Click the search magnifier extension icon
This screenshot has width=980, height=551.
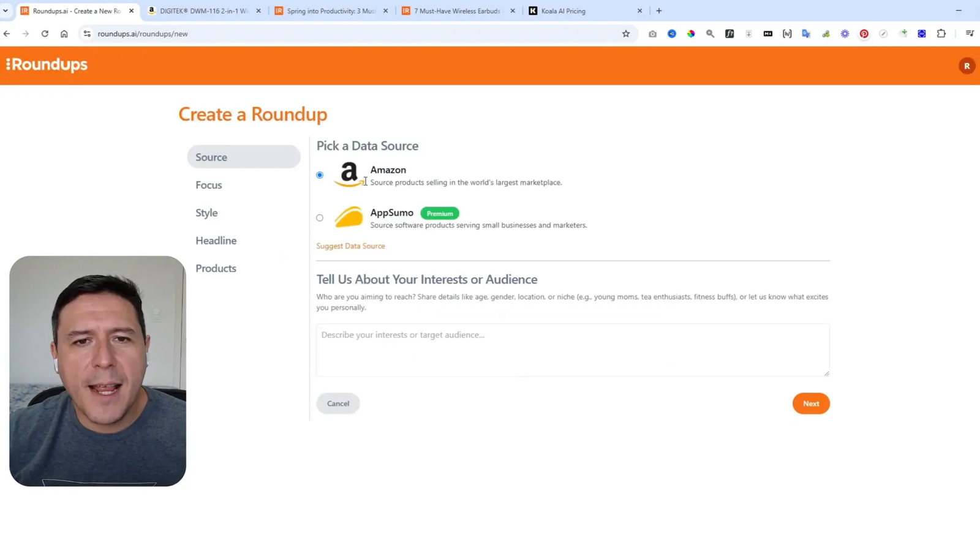point(710,34)
